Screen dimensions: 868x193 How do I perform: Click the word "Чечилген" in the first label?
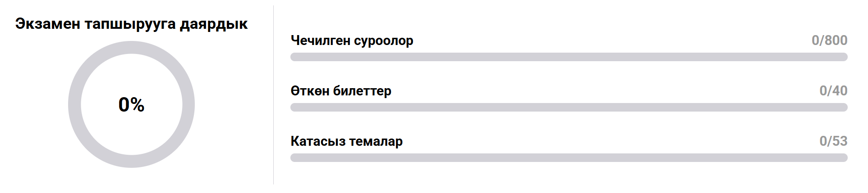coord(320,40)
